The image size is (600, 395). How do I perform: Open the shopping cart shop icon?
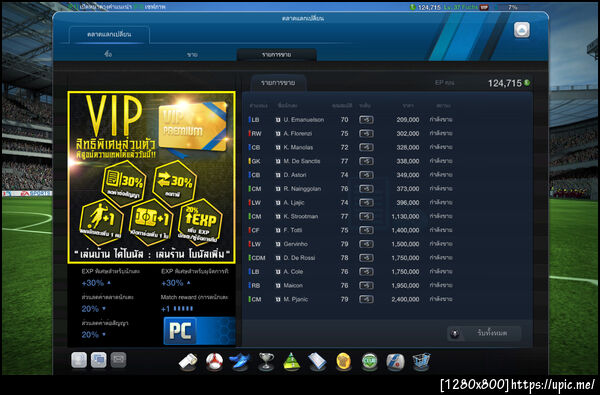421,361
